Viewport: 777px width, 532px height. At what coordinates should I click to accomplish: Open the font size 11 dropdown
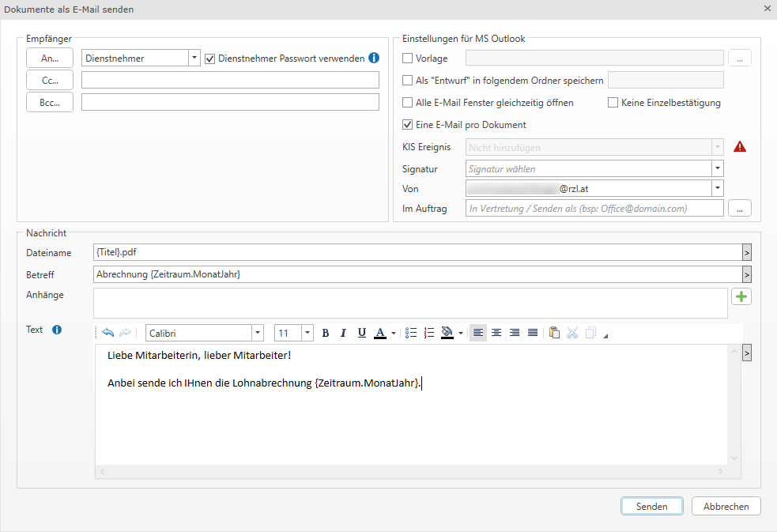(307, 334)
